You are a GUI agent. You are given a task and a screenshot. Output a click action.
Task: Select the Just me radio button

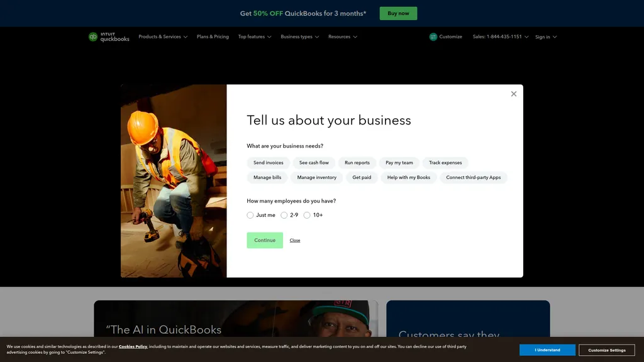pos(250,215)
